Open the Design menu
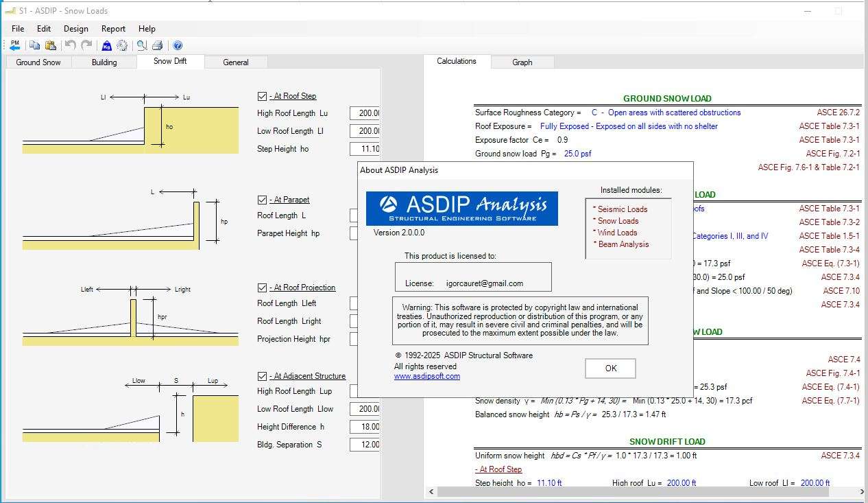This screenshot has height=503, width=868. click(75, 29)
